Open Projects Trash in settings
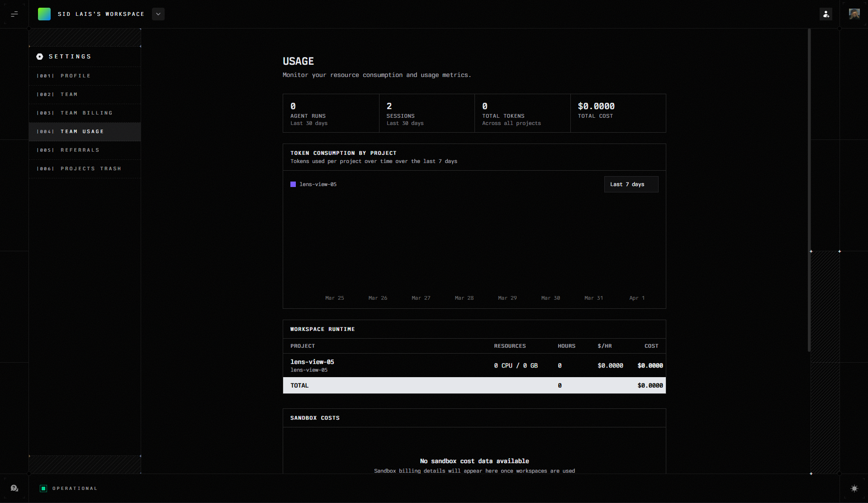The image size is (868, 503). pos(91,168)
